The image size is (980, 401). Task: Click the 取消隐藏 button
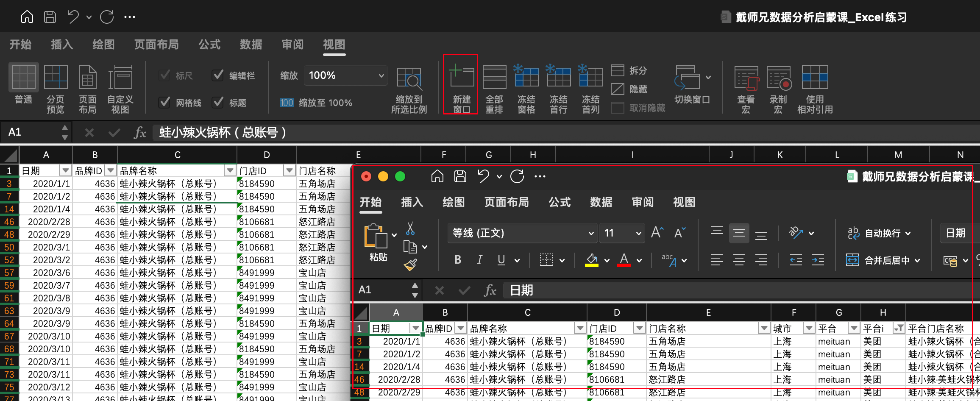click(638, 108)
